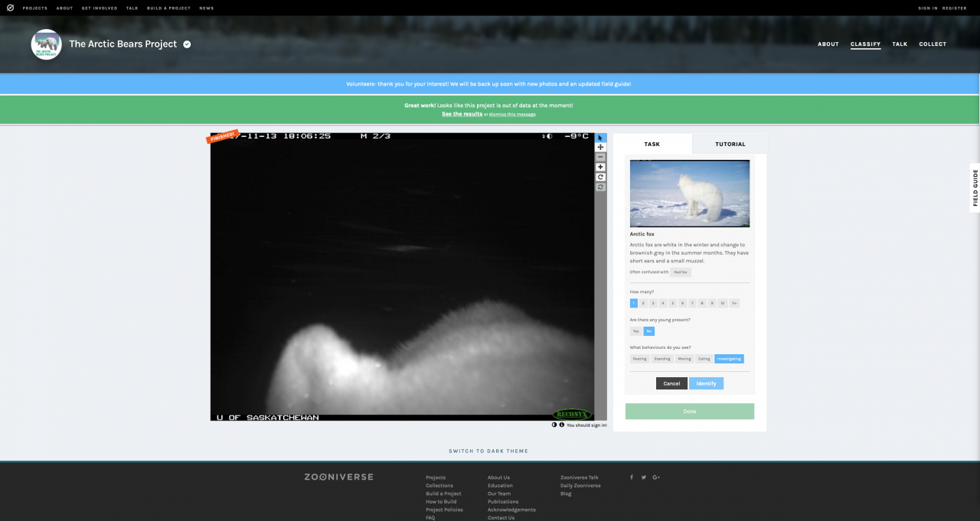This screenshot has height=521, width=980.
Task: Set how many to 5
Action: pos(673,303)
